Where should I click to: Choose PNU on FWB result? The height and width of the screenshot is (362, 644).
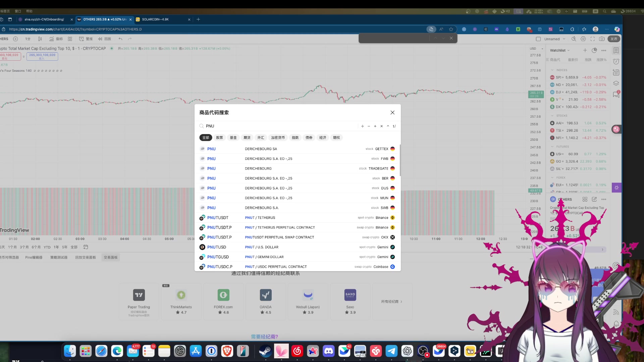tap(297, 159)
